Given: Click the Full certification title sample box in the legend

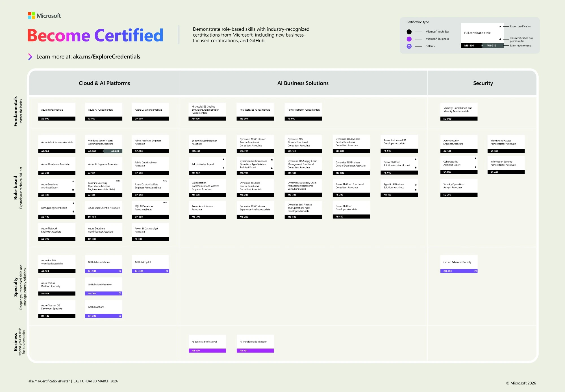Looking at the screenshot, I should coord(482,33).
